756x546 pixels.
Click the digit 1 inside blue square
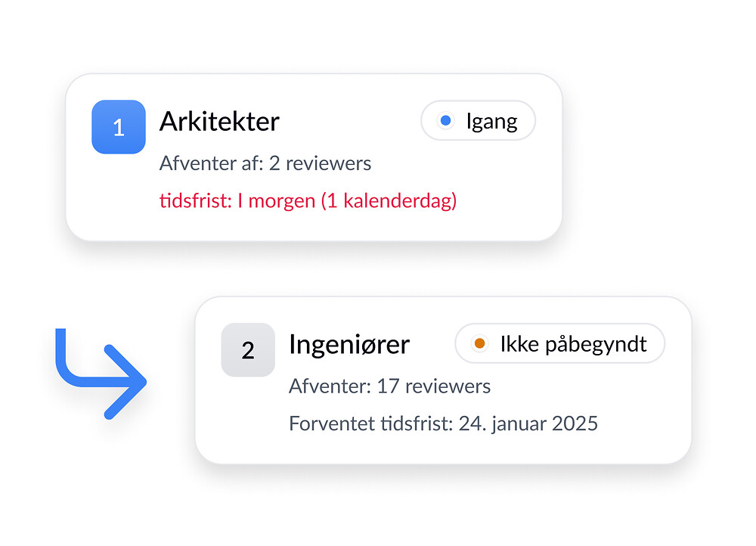(119, 128)
